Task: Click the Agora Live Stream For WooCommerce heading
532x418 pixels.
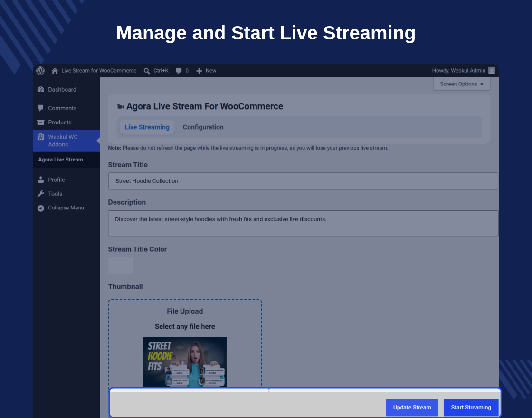Action: pyautogui.click(x=205, y=106)
